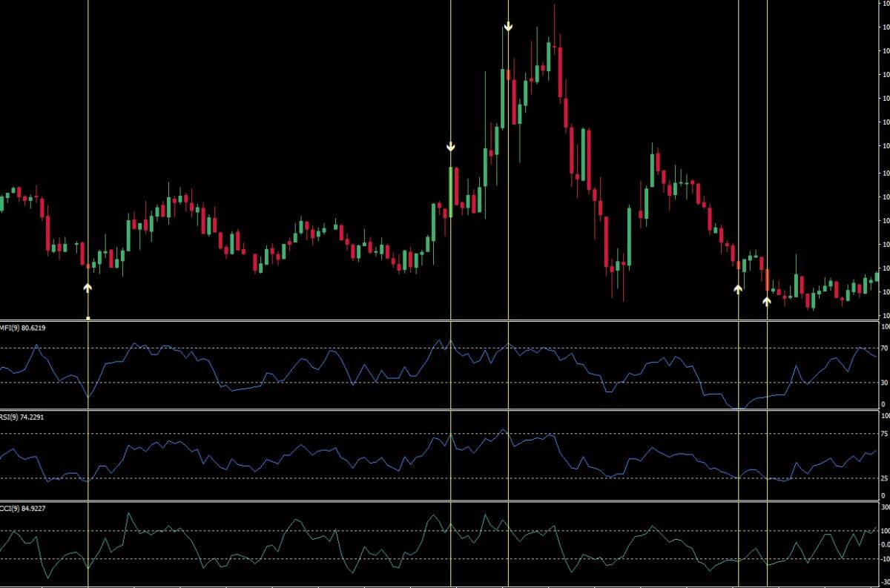Select the CCI(9) 84.9227 indicator label

[x=22, y=508]
